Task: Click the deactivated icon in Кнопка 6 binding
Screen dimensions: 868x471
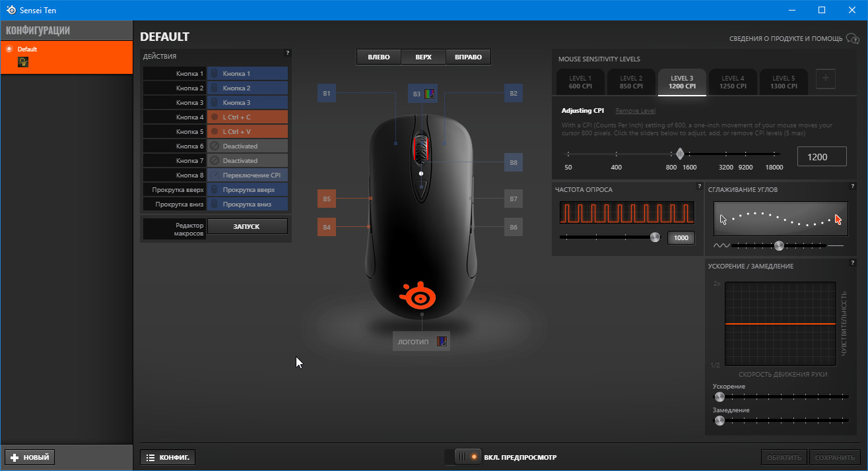Action: pyautogui.click(x=214, y=146)
